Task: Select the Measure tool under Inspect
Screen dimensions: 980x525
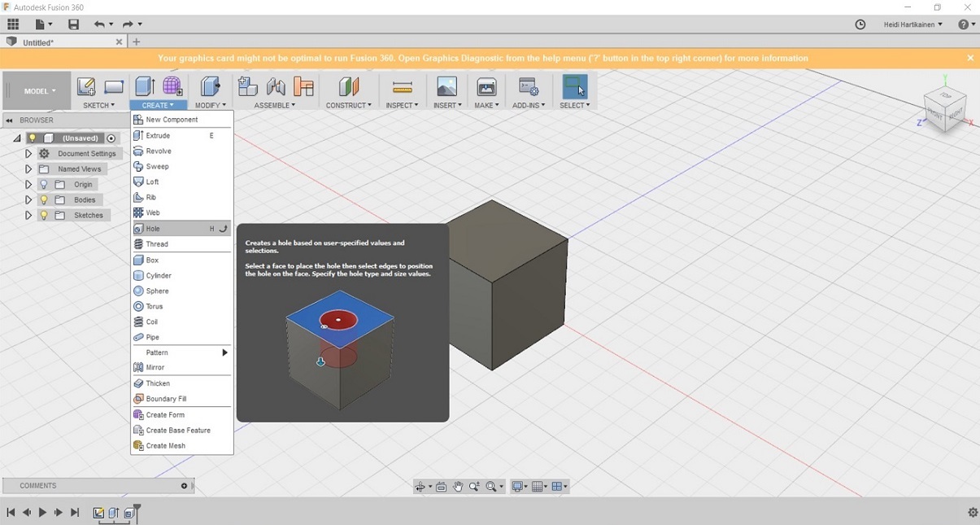Action: tap(402, 86)
